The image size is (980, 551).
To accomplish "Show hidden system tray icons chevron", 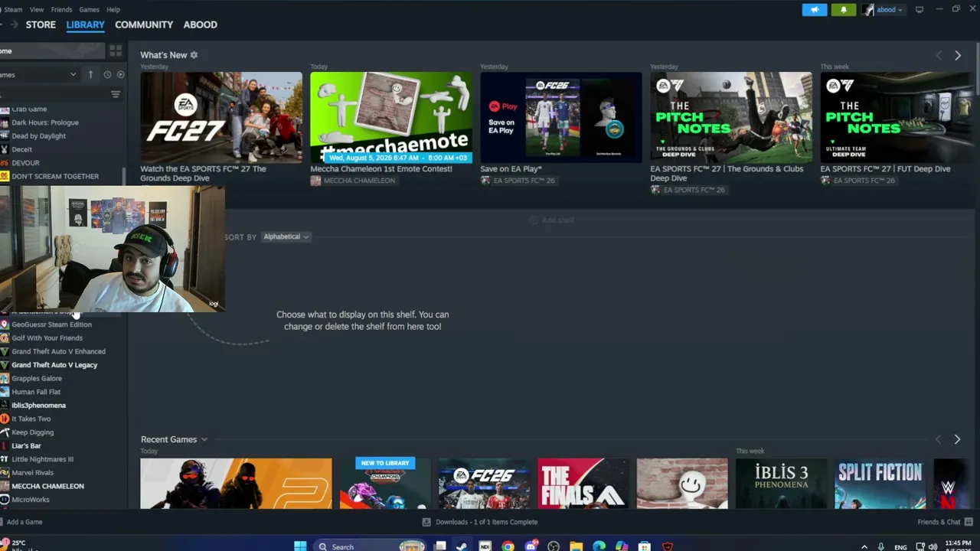I will tap(864, 546).
